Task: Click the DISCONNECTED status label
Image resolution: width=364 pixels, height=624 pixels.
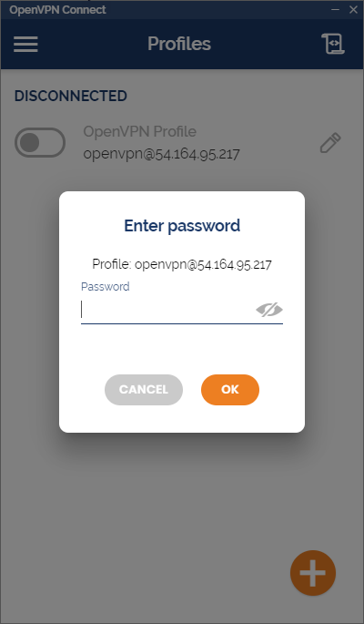Action: coord(71,96)
